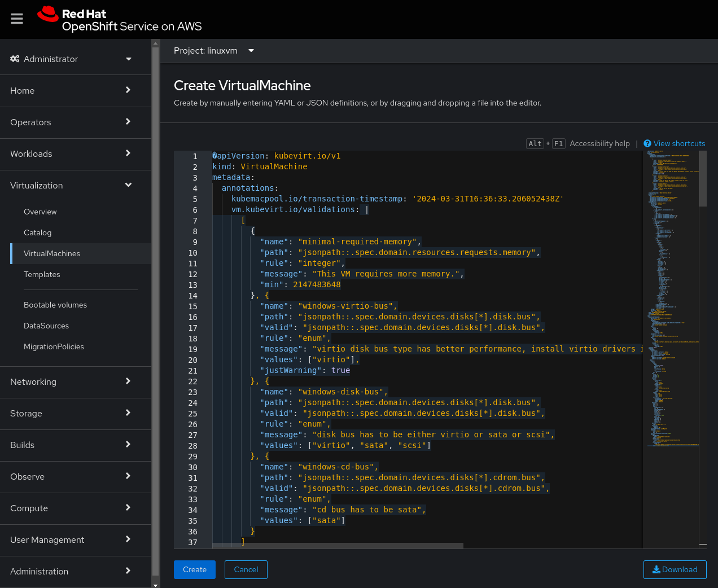Click the Accessibility help text
Image resolution: width=718 pixels, height=588 pixels.
pyautogui.click(x=599, y=143)
